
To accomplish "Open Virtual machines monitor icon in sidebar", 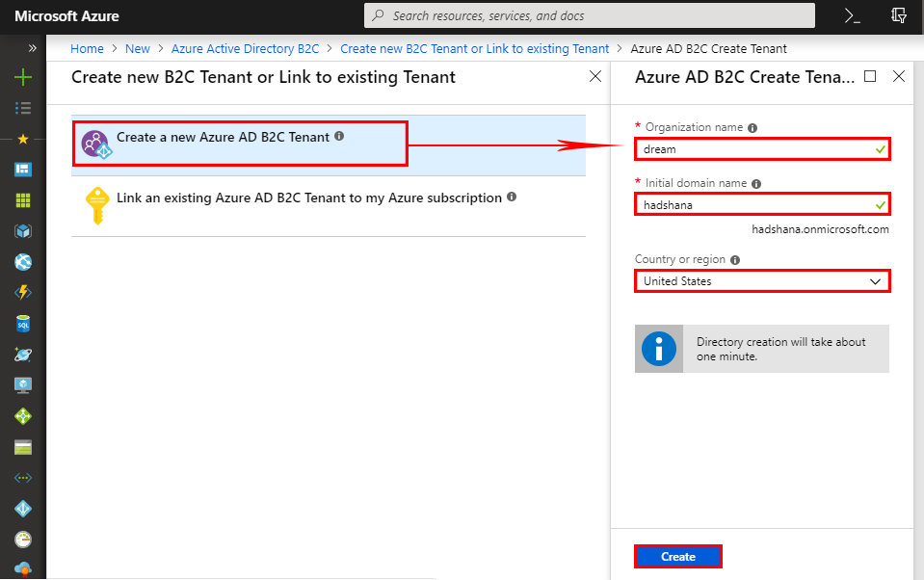I will tap(23, 384).
